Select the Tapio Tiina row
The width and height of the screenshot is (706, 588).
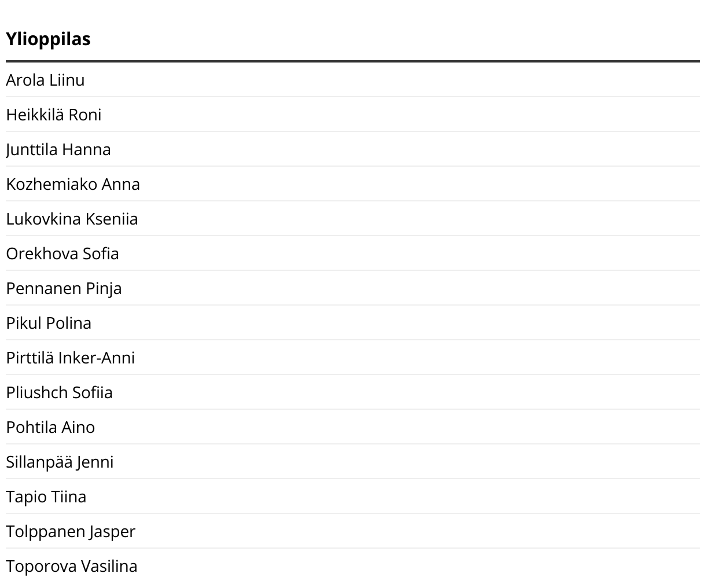[46, 497]
